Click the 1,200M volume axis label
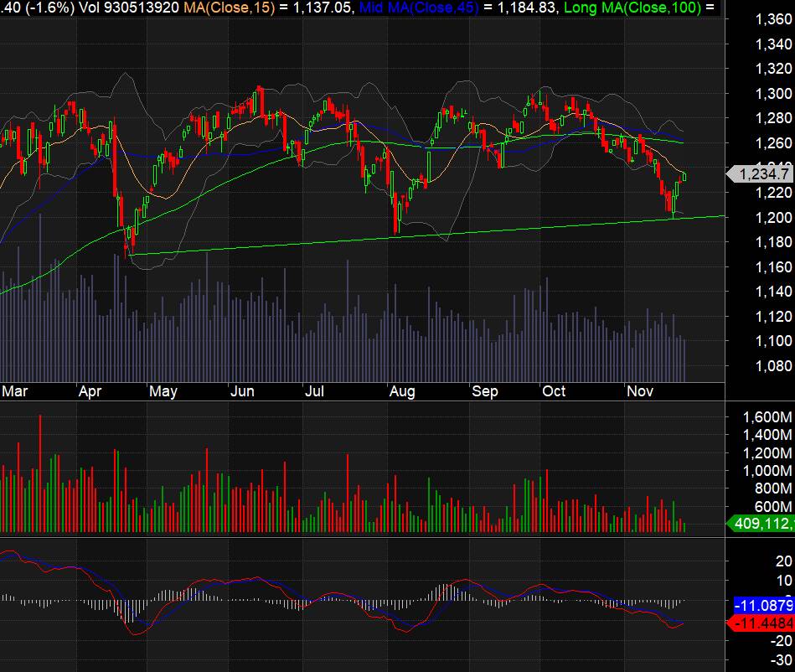795x672 pixels. tap(767, 453)
